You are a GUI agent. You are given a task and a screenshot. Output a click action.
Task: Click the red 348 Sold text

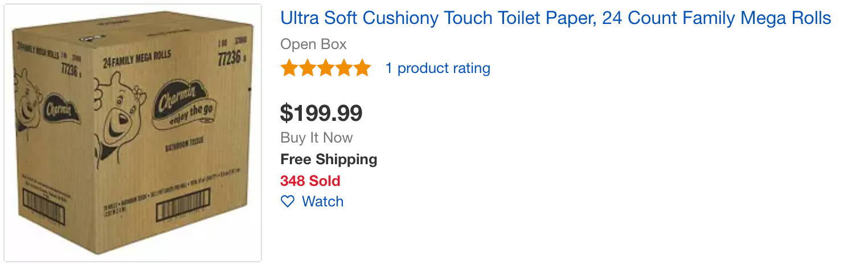310,181
